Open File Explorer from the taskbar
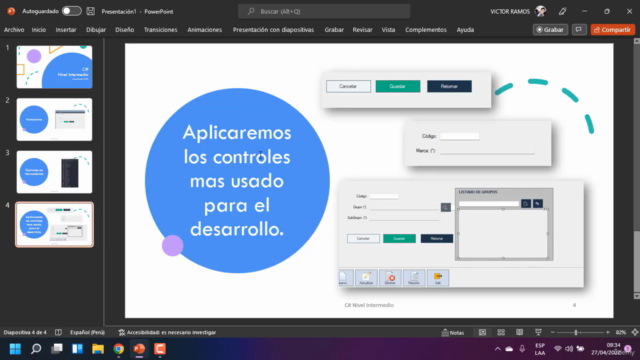This screenshot has width=640, height=360. (98, 349)
